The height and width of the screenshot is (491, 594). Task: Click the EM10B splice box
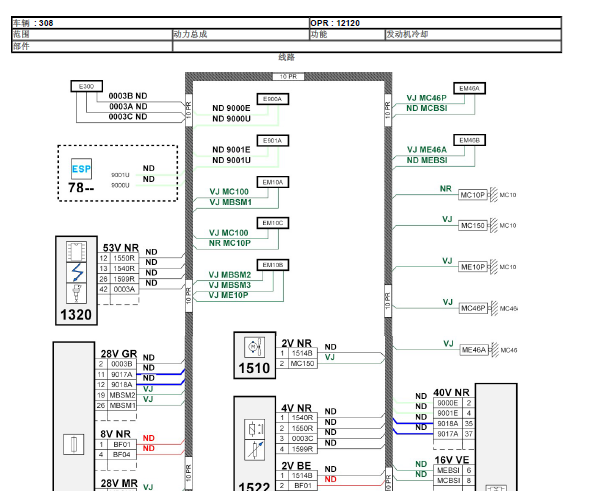tap(273, 265)
